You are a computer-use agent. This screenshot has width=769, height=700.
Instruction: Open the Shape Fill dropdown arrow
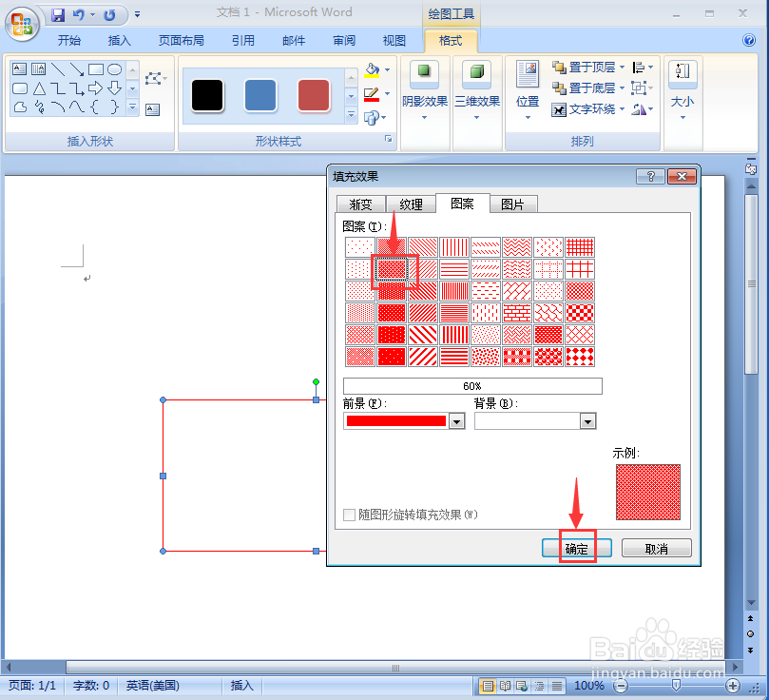[x=388, y=70]
